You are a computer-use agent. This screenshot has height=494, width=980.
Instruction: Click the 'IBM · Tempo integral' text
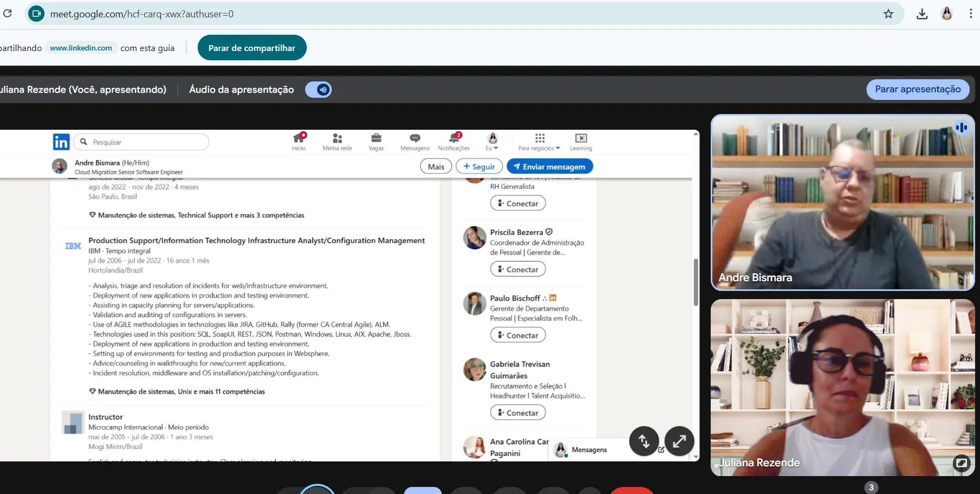(119, 251)
